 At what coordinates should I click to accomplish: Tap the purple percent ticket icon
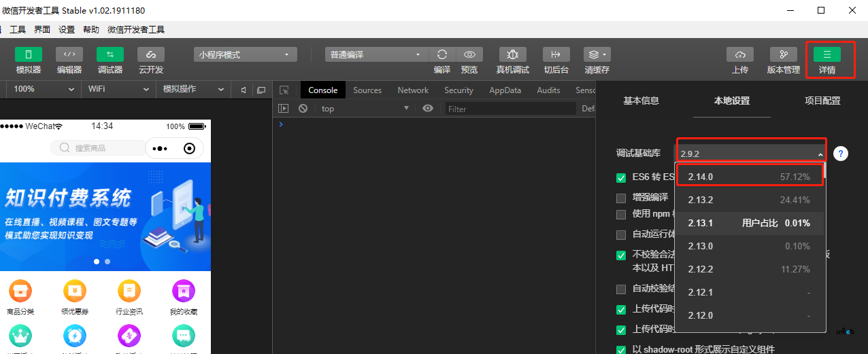129,336
